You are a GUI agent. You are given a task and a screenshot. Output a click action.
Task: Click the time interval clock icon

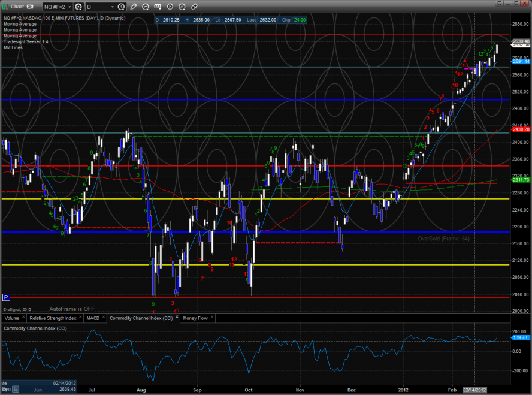(x=122, y=7)
